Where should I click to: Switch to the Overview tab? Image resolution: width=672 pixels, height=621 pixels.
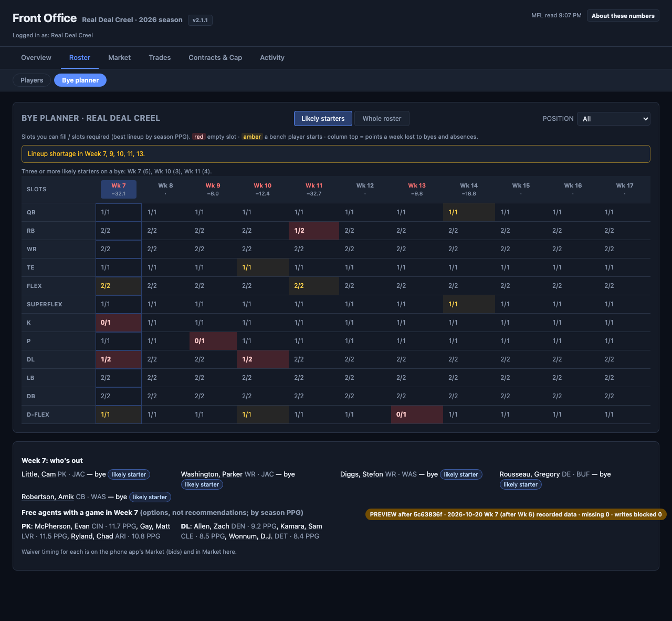36,58
